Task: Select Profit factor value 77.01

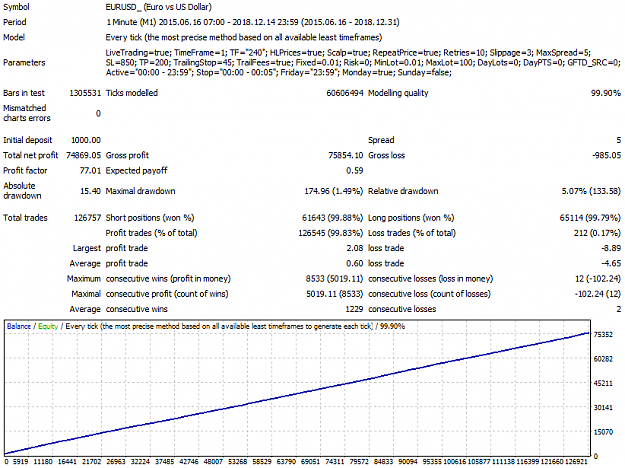Action: (x=90, y=171)
